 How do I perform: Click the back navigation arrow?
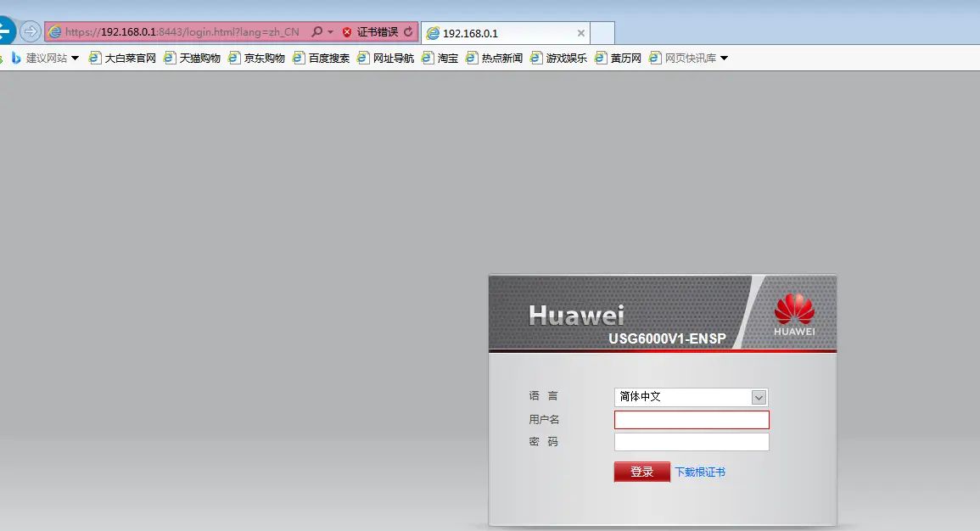[7, 31]
